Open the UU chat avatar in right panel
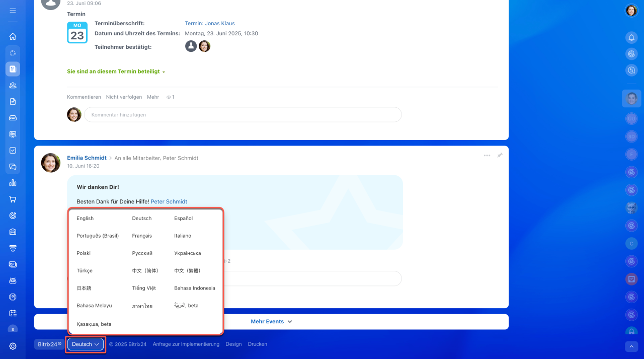644x359 pixels. click(631, 119)
